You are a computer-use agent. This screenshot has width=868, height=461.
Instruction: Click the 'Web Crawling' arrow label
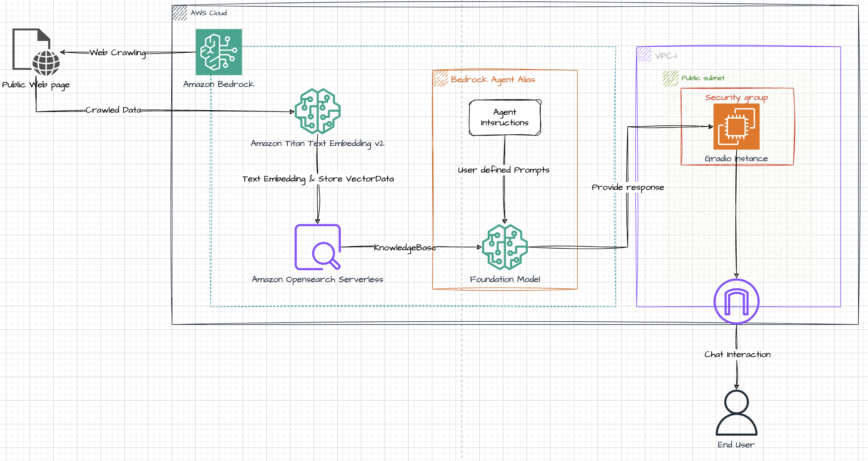tap(117, 53)
